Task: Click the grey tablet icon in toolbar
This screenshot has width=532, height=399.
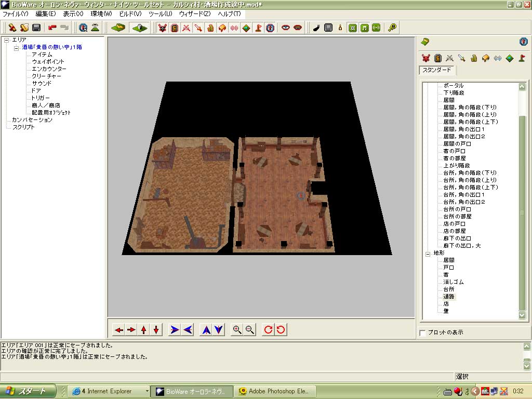Action: tap(328, 28)
